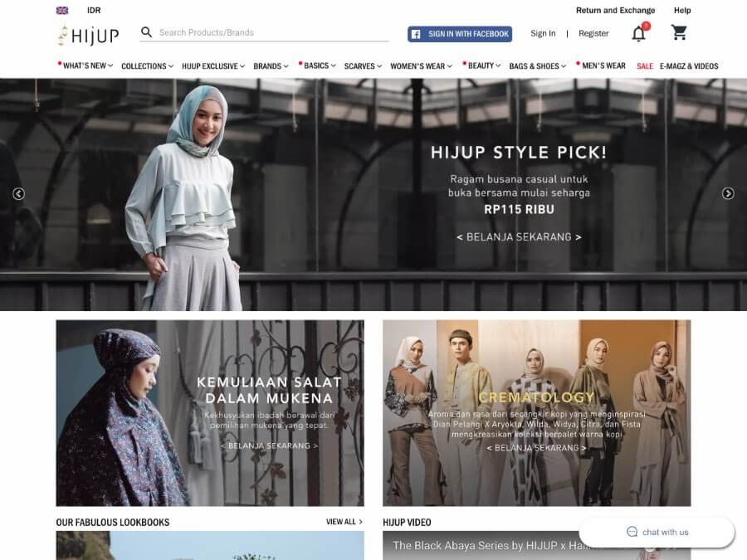Expand the What's New menu
The width and height of the screenshot is (747, 560).
pyautogui.click(x=86, y=66)
